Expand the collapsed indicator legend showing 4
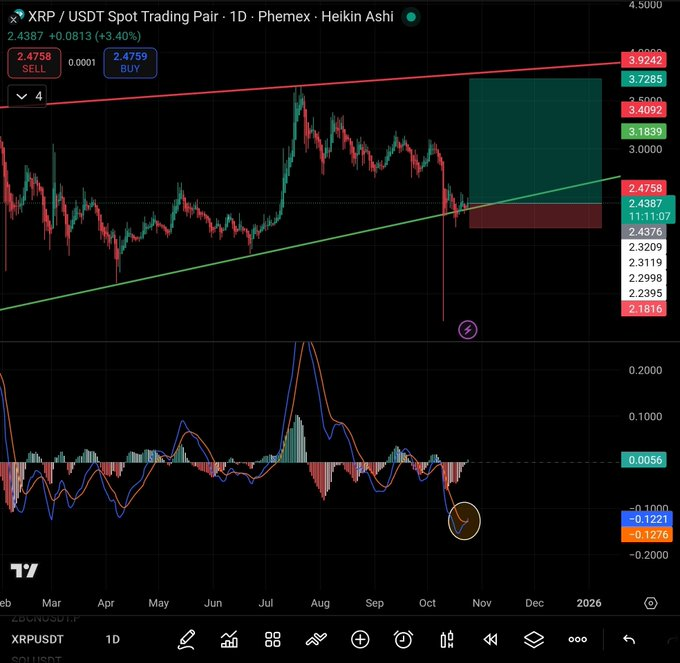The image size is (680, 663). point(28,96)
